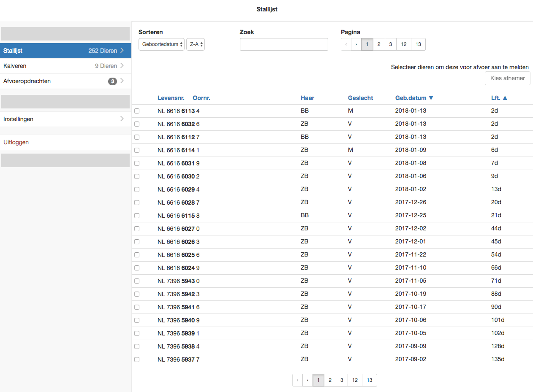Click the date 2017-12-25
The height and width of the screenshot is (392, 533).
coord(411,215)
